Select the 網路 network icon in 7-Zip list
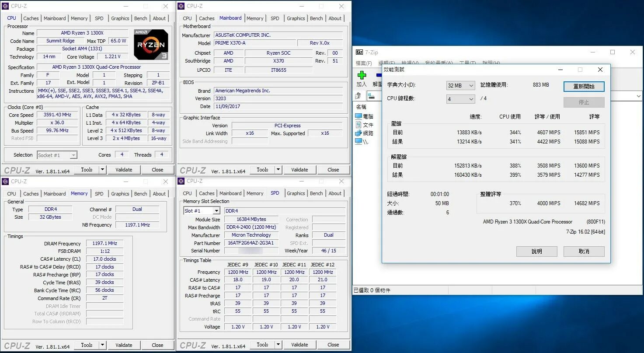Screen dimensions: 644x353 pos(359,133)
